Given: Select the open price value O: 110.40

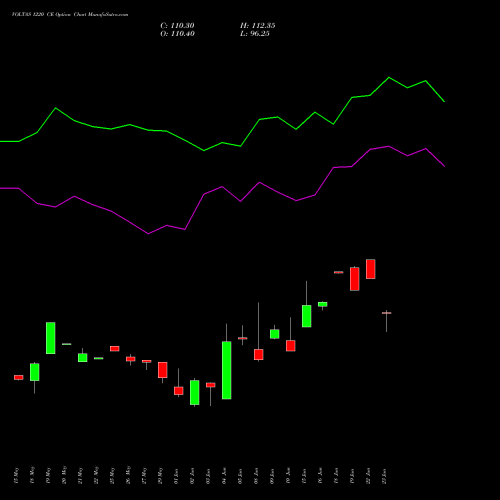Looking at the screenshot, I should (x=177, y=34).
